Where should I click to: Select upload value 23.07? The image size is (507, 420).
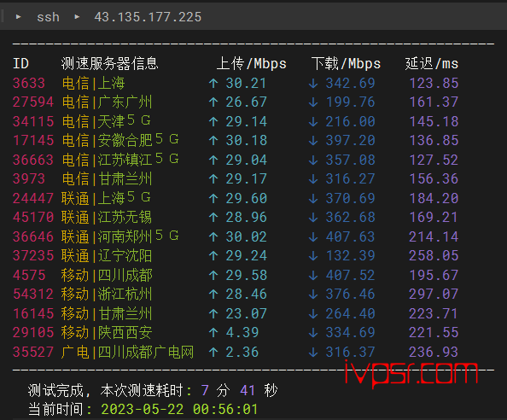[x=246, y=313]
